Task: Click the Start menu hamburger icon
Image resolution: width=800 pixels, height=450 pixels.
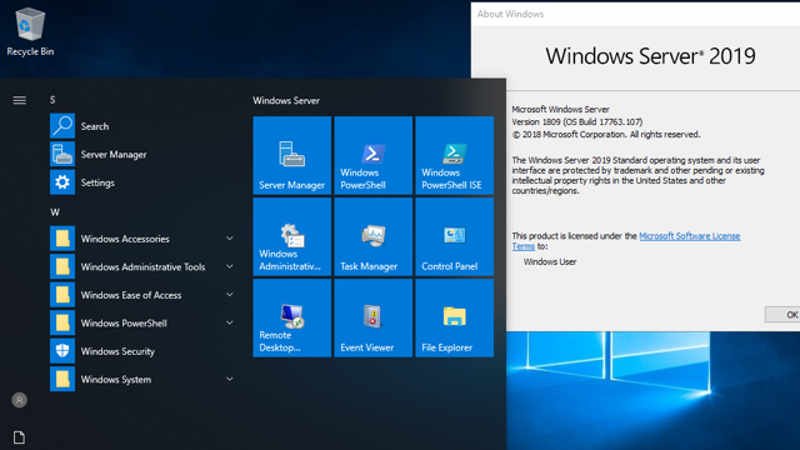Action: click(x=19, y=100)
